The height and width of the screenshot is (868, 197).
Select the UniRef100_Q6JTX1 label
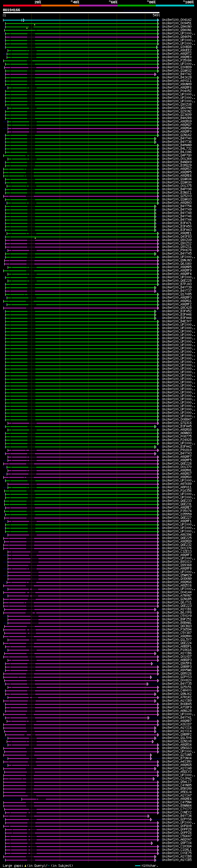177,603
